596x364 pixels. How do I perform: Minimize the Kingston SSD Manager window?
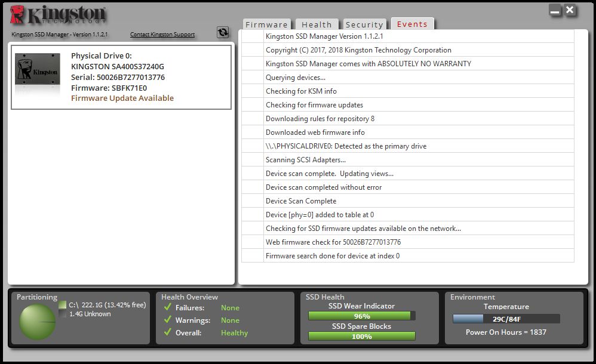[x=555, y=11]
